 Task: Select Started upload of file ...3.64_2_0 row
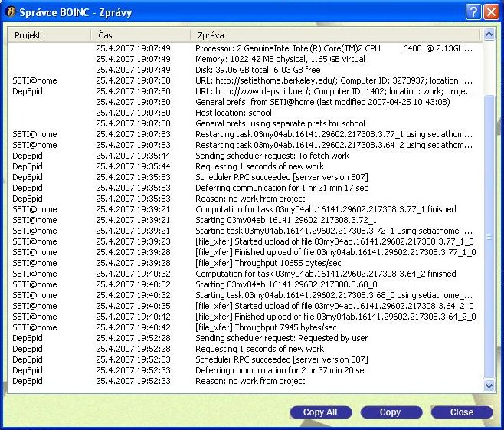coord(244,306)
